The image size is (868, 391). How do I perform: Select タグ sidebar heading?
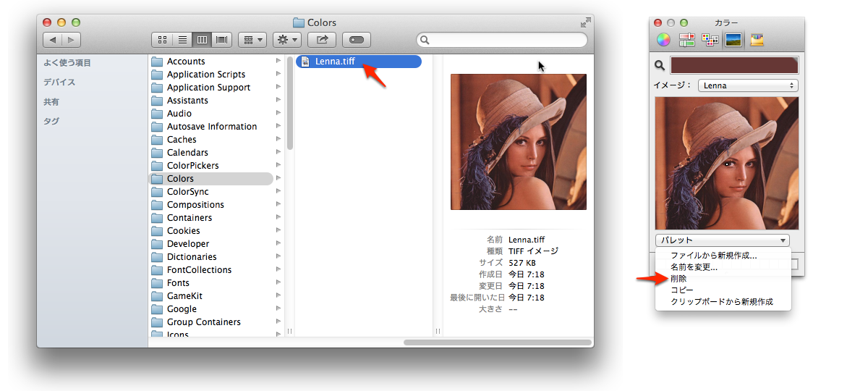point(51,122)
